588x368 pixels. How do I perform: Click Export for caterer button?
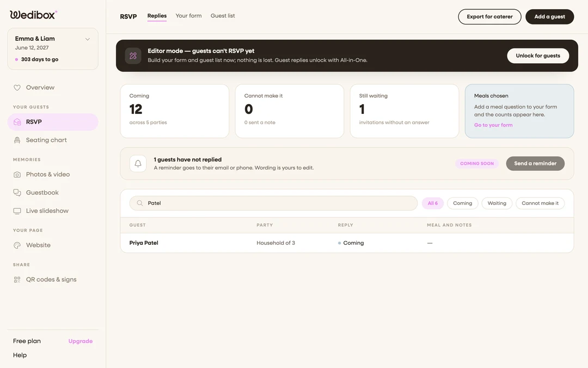pyautogui.click(x=489, y=17)
